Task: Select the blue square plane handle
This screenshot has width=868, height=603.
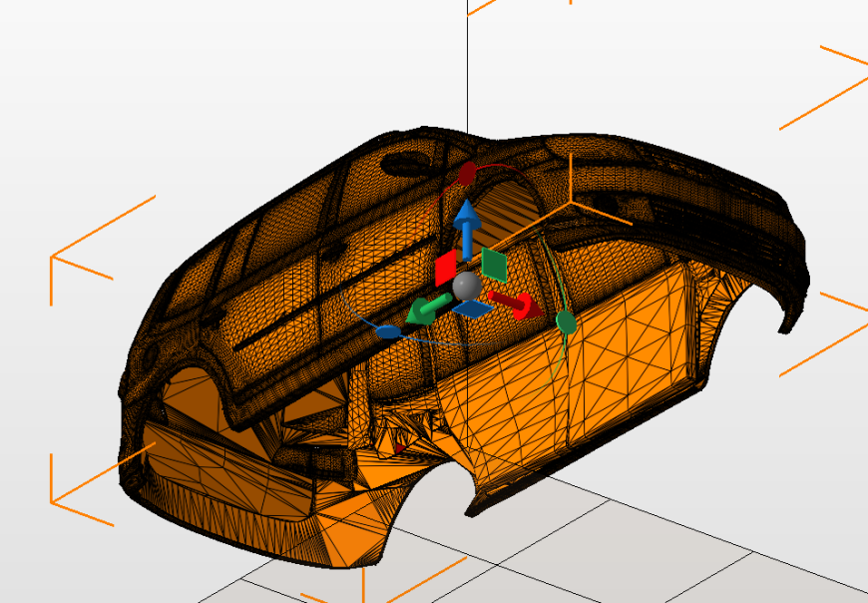Action: click(473, 309)
